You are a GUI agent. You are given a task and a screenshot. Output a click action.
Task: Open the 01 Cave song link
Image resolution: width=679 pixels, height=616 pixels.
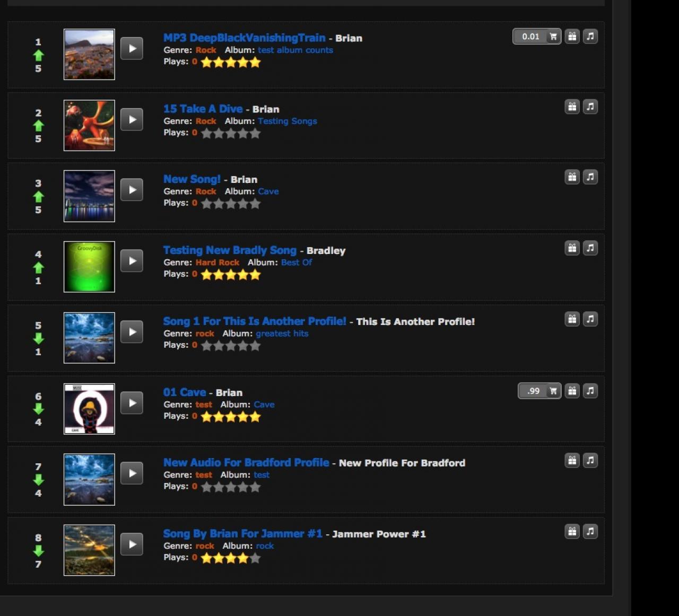tap(185, 392)
